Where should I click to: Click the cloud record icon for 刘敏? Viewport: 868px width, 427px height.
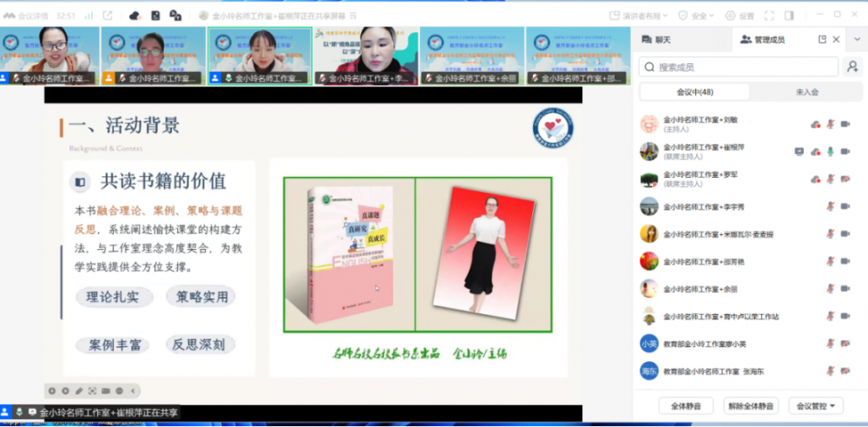pos(815,124)
